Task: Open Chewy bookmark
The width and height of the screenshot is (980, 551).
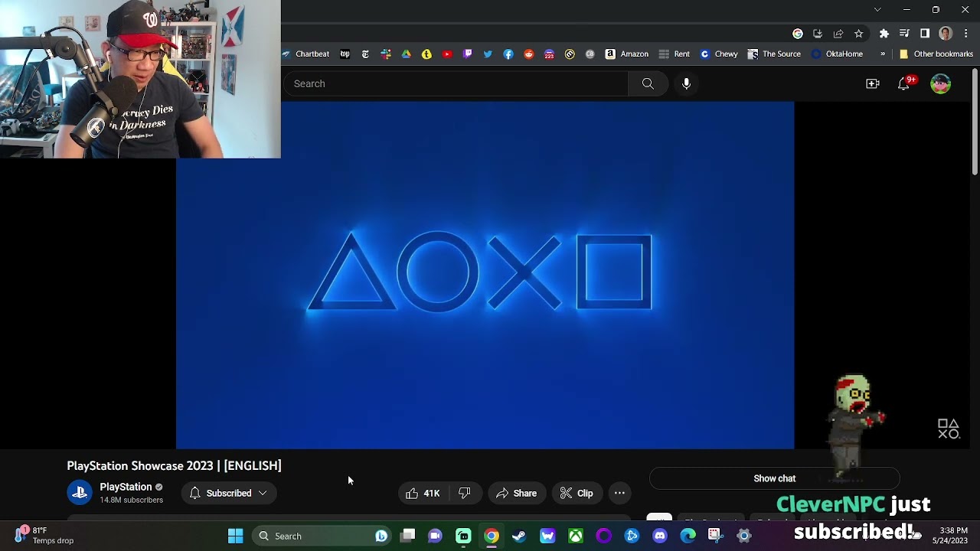Action: [718, 54]
